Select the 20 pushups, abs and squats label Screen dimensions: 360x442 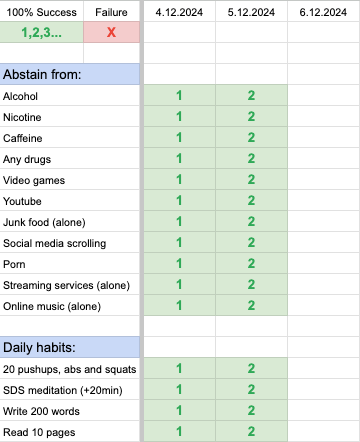click(70, 369)
